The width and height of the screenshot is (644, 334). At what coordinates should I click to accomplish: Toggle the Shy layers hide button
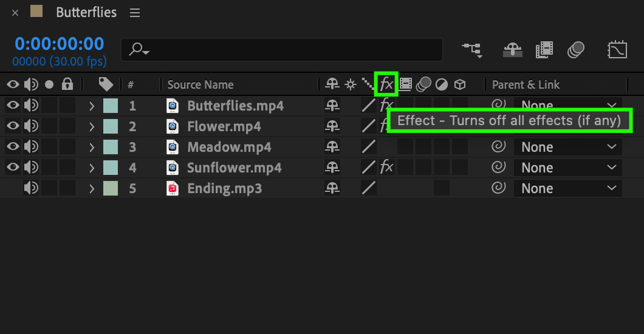pos(513,50)
